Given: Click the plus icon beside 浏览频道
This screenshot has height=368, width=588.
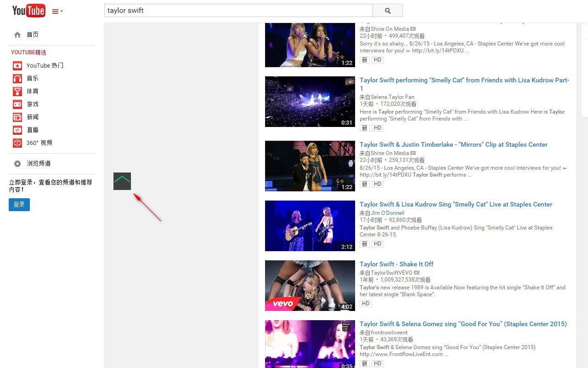Looking at the screenshot, I should click(17, 164).
